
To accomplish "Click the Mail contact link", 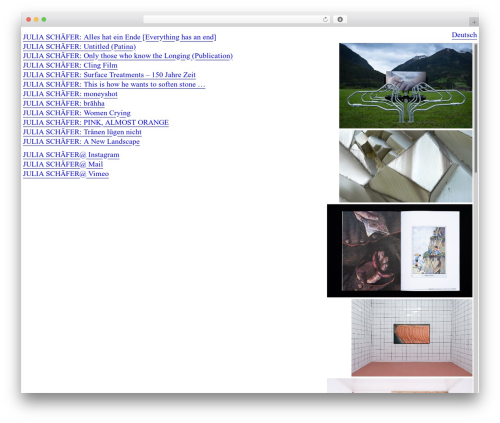I will pos(63,164).
